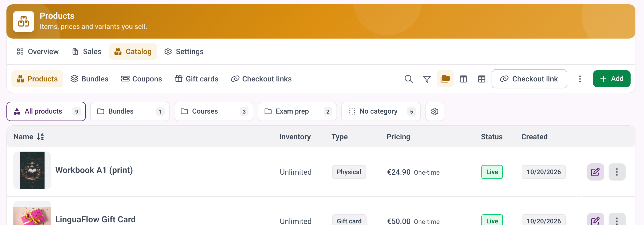Open the Settings tab
The image size is (644, 225).
(x=184, y=51)
